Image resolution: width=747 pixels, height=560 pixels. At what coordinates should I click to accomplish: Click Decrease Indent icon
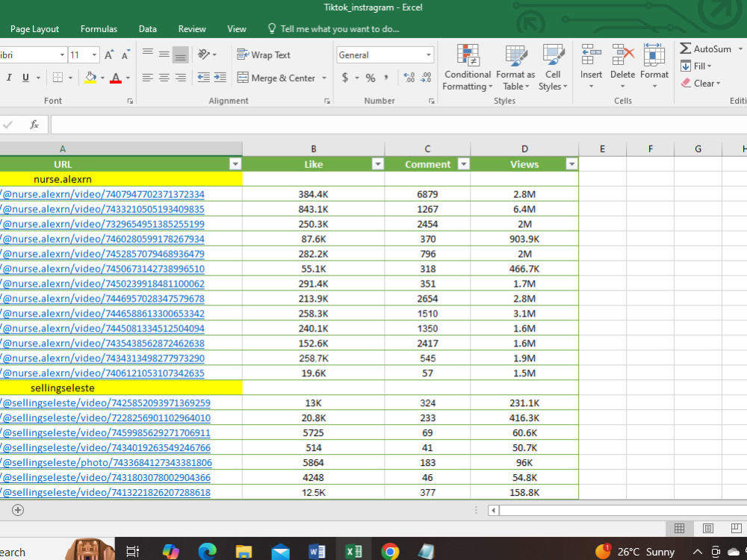[x=203, y=78]
